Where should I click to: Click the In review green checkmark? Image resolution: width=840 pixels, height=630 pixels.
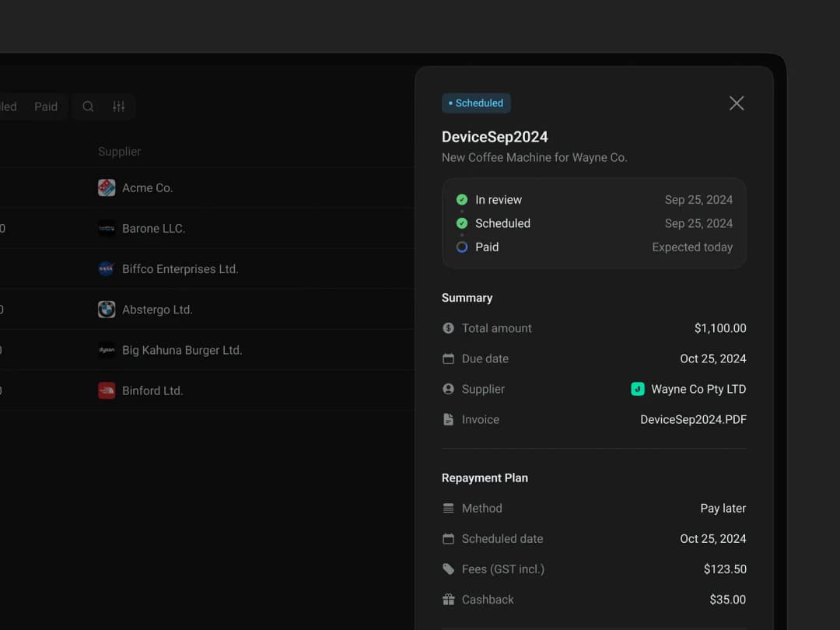[462, 200]
